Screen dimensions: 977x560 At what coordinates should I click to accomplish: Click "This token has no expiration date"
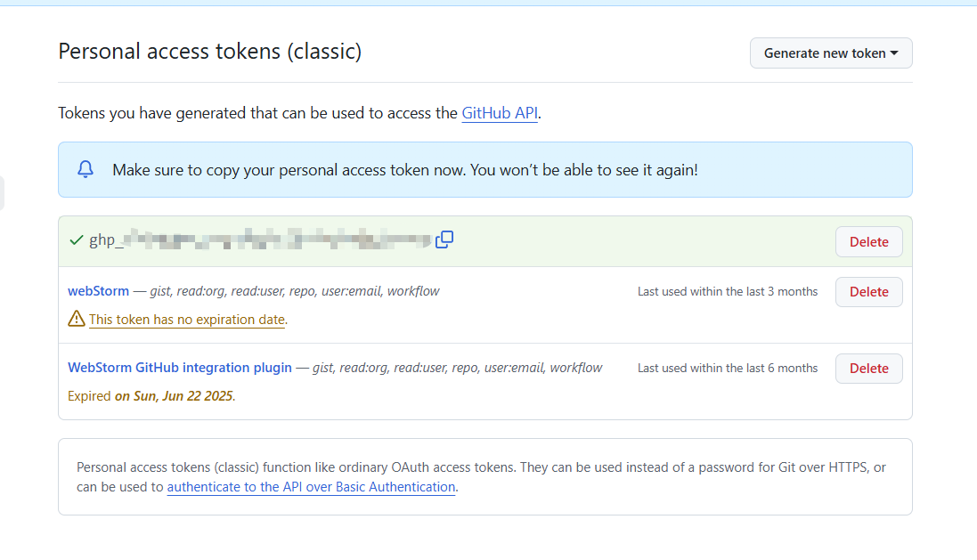click(187, 320)
